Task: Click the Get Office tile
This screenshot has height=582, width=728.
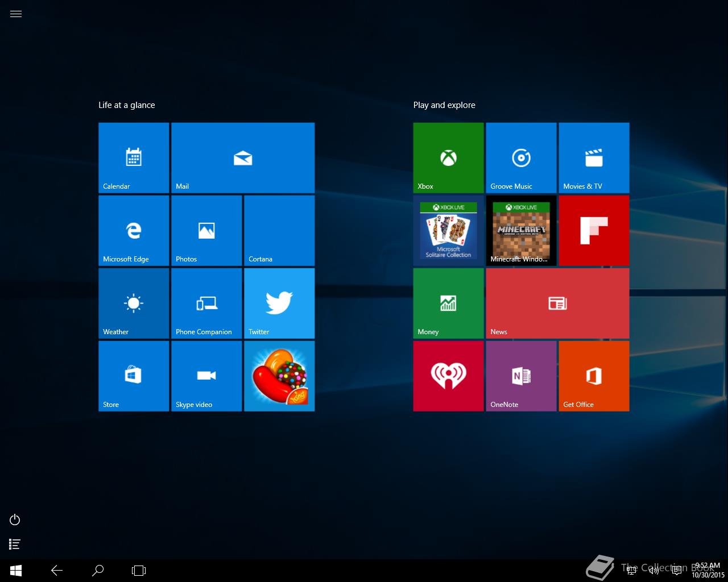Action: point(594,376)
